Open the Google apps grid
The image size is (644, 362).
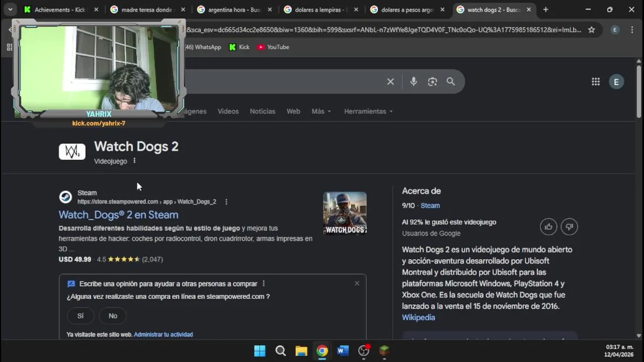596,81
